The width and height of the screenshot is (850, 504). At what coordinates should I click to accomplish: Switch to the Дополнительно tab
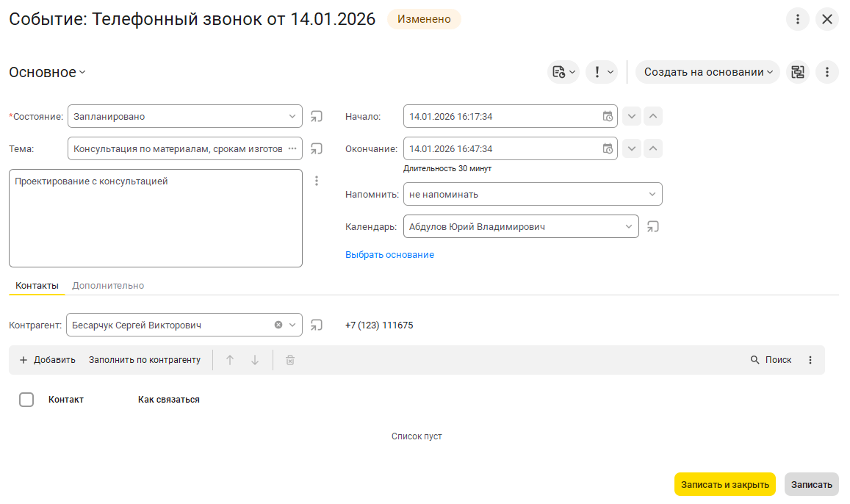[108, 286]
